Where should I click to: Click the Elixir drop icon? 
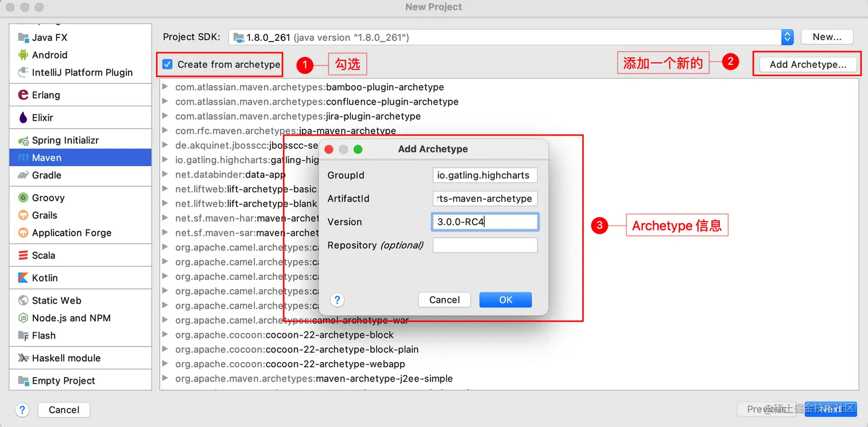click(23, 117)
